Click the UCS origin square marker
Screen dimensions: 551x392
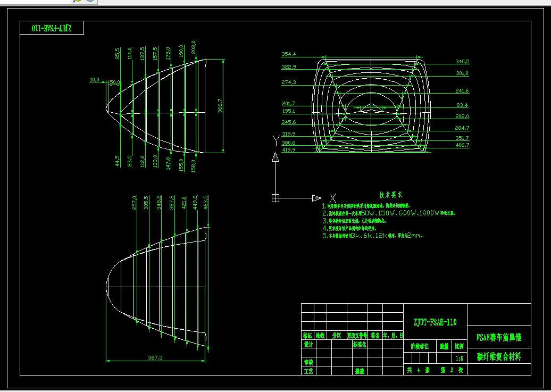tap(275, 198)
